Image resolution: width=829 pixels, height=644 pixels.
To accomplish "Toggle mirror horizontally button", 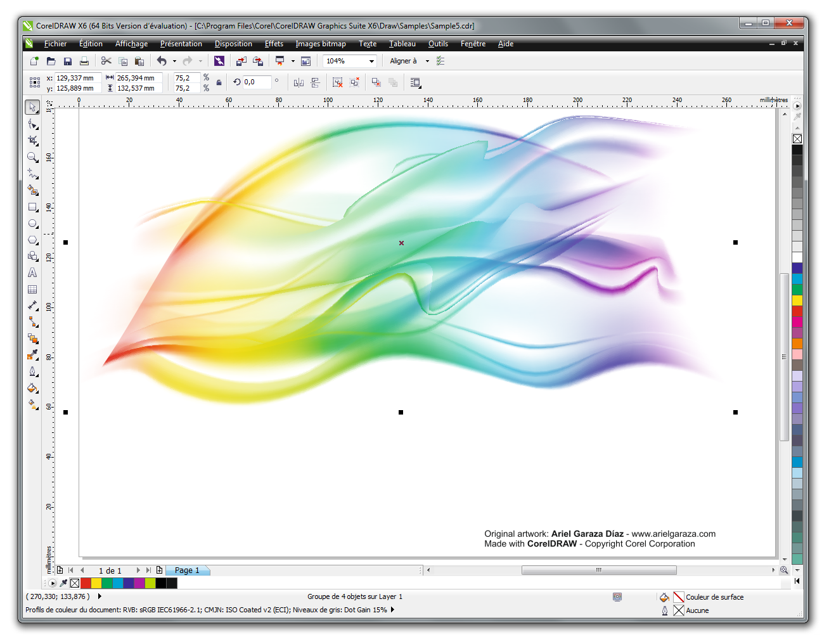I will coord(299,82).
